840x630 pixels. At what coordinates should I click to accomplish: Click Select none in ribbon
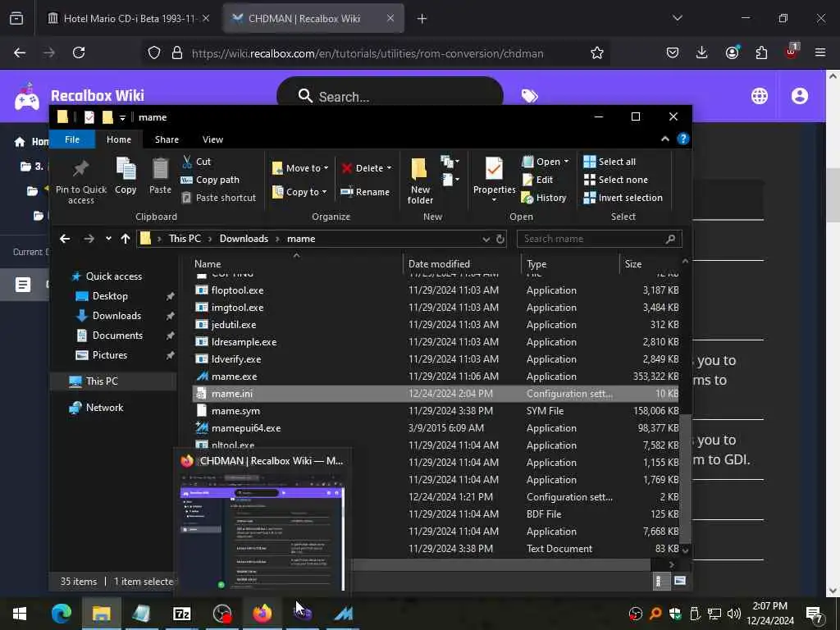point(615,180)
